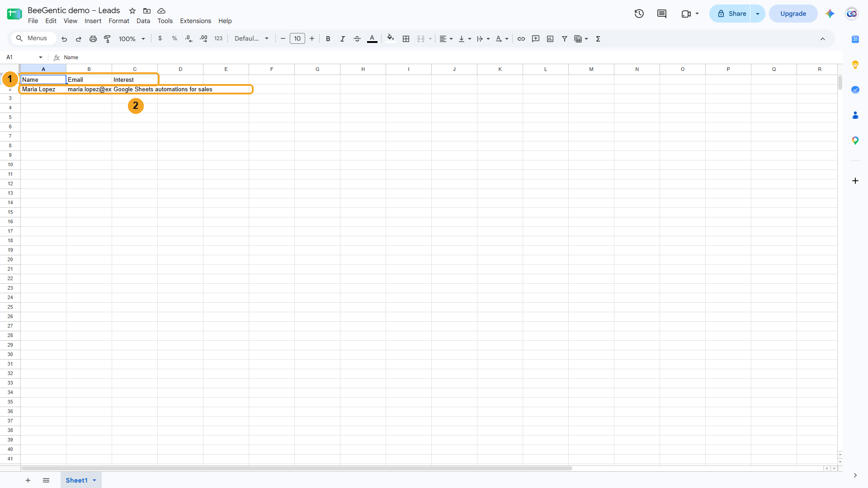Click the font size field

(x=297, y=39)
